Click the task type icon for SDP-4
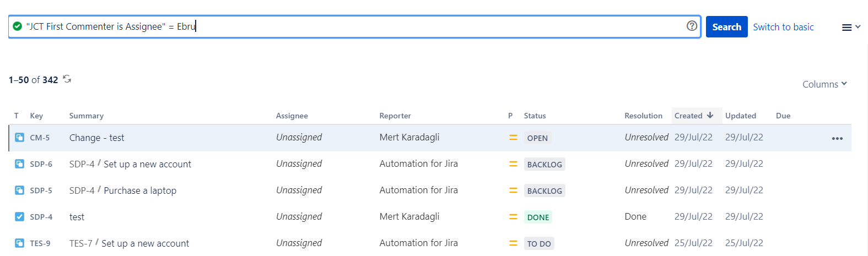Image resolution: width=868 pixels, height=256 pixels. click(x=19, y=217)
